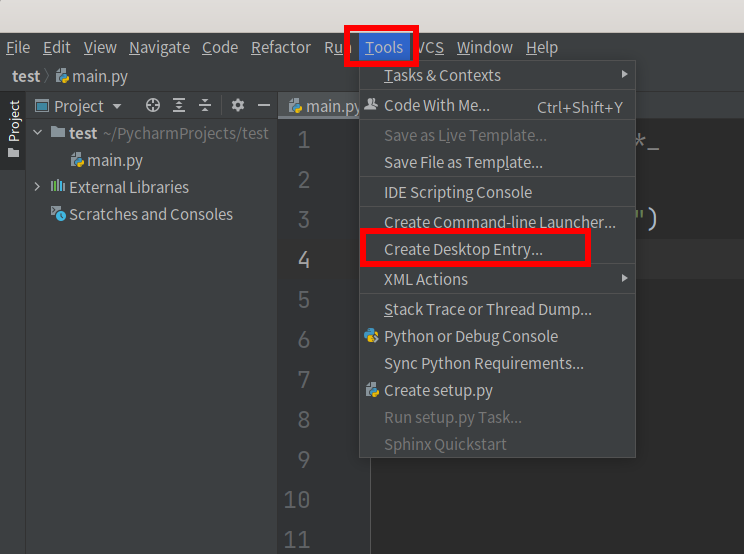The height and width of the screenshot is (554, 744).
Task: Click the folder icon under vertical Project label
Action: coord(13,153)
